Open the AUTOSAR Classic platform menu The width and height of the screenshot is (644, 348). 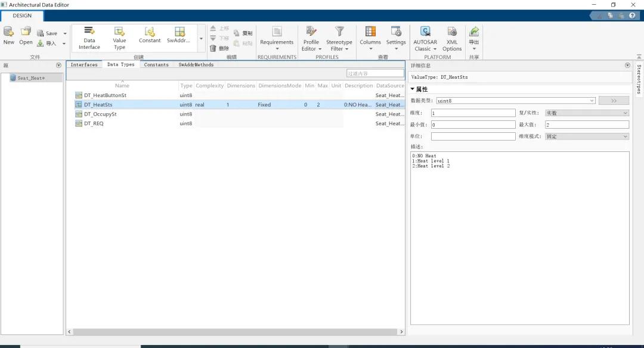[x=425, y=32]
